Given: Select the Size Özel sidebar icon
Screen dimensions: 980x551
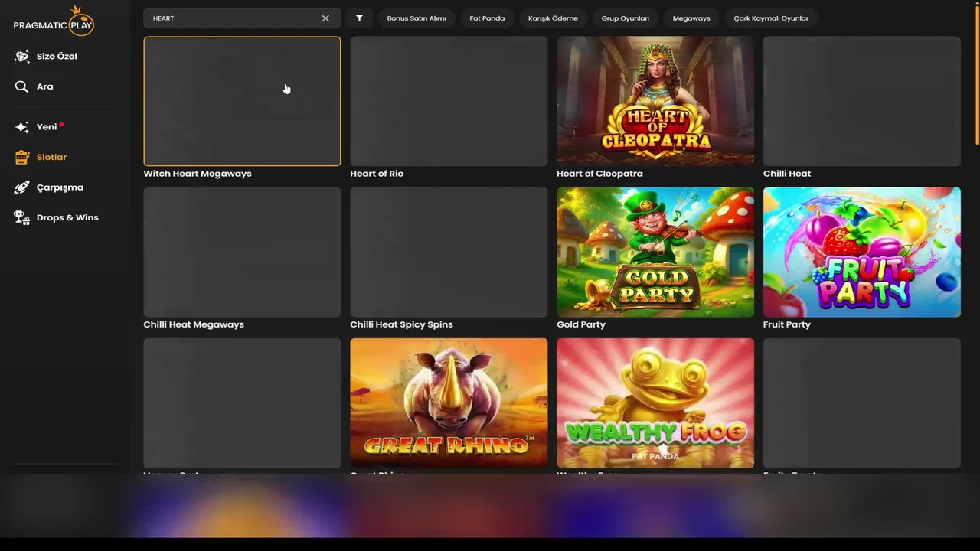Looking at the screenshot, I should tap(21, 56).
